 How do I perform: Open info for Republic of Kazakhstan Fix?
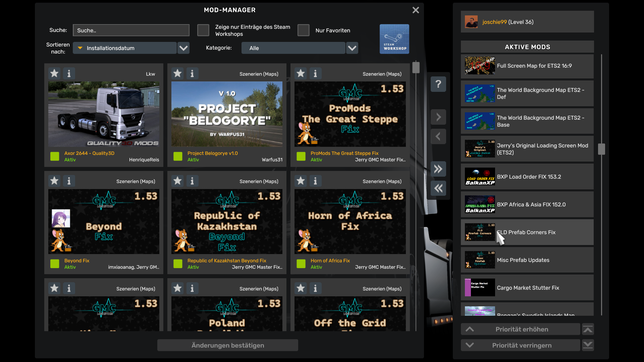[192, 181]
